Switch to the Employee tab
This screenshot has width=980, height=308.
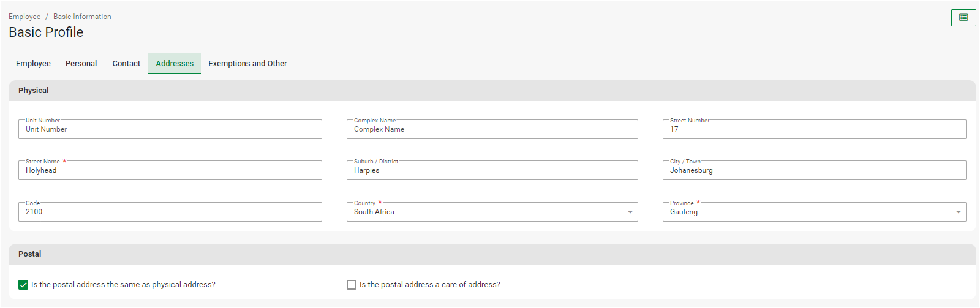click(33, 64)
